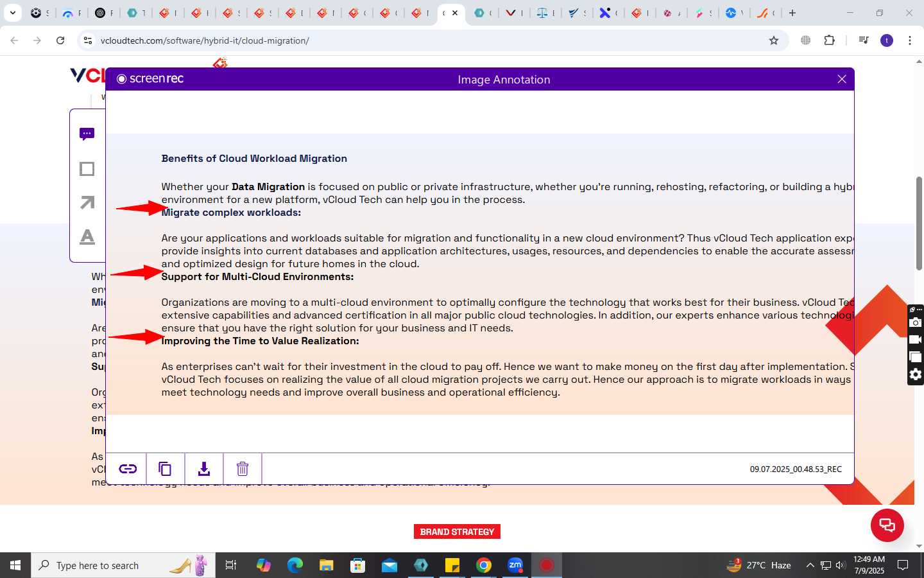Select the text annotation tool
Screen dimensions: 924x578
[x=87, y=237]
